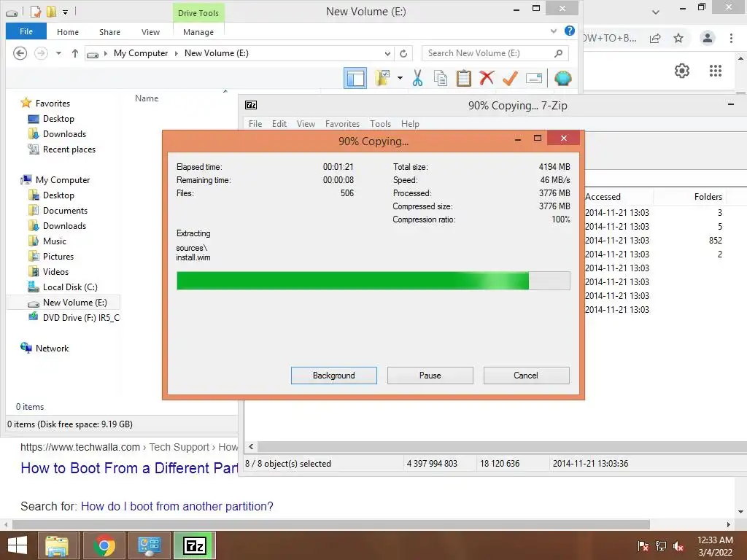Screen dimensions: 747x560
Task: Open the Chrome three-dot menu
Action: point(731,38)
